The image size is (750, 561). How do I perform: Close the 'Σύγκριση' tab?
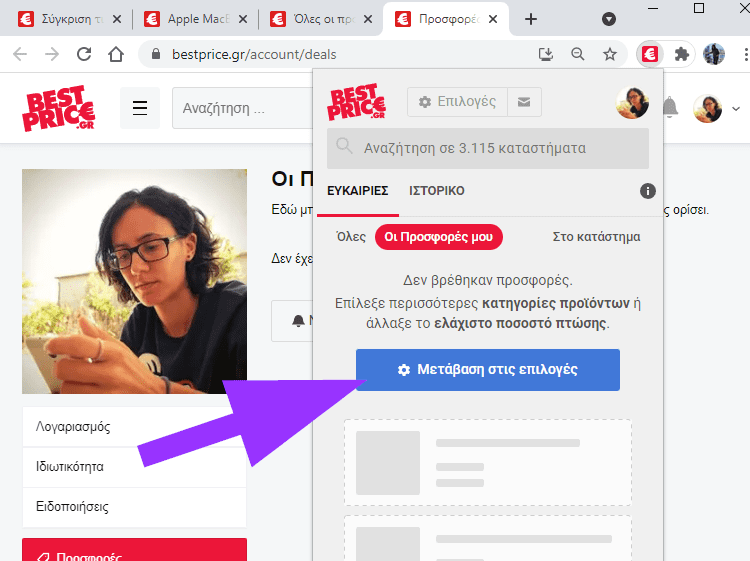(117, 19)
